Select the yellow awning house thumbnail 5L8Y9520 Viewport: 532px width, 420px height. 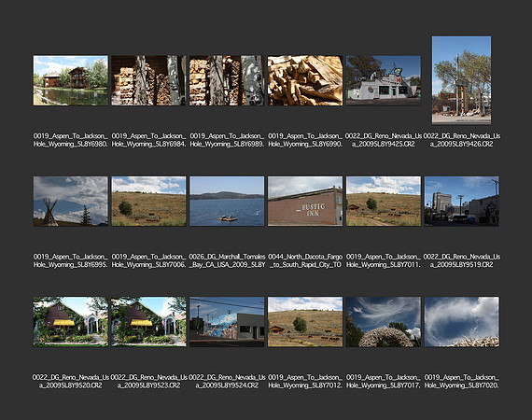tap(71, 322)
